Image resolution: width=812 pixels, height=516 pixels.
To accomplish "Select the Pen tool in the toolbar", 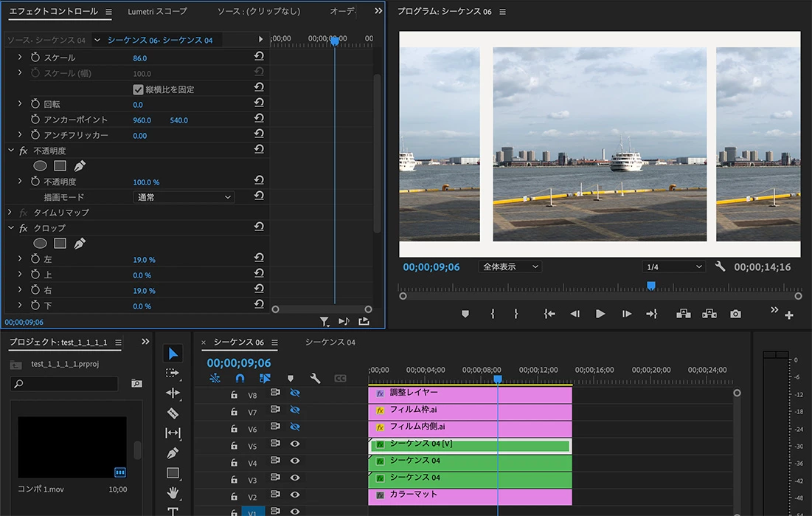I will 173,453.
